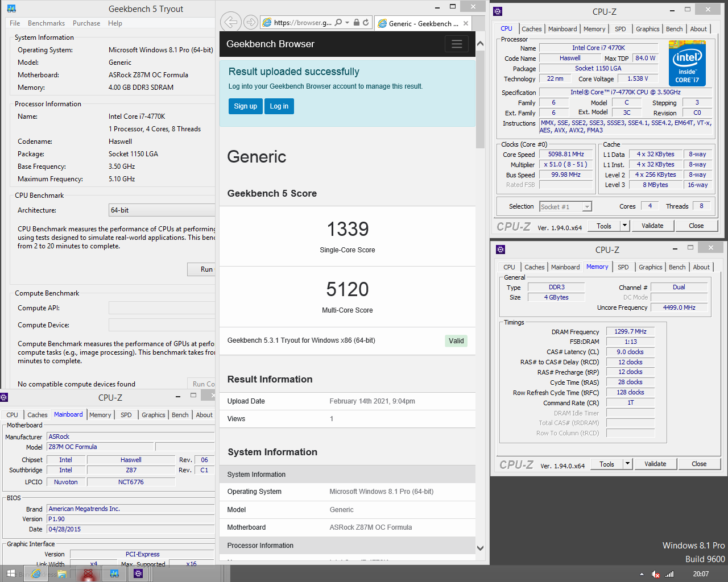Click Validate in Memory CPU-Z window

click(655, 464)
